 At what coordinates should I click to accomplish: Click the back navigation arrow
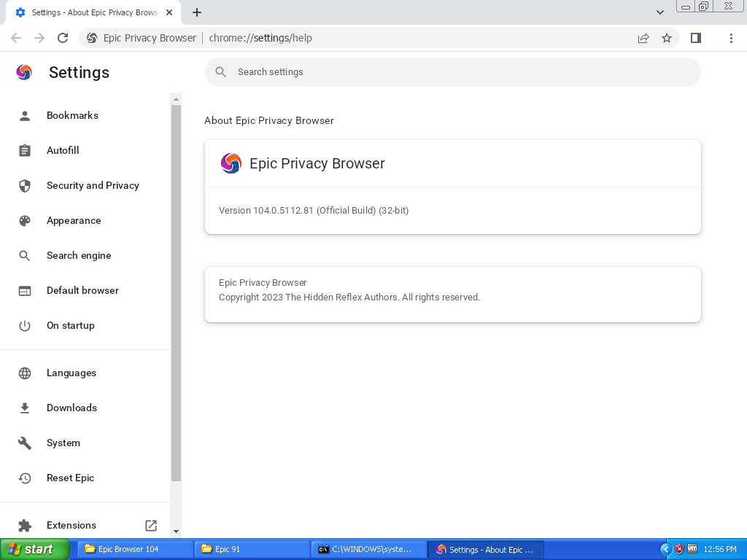tap(16, 38)
